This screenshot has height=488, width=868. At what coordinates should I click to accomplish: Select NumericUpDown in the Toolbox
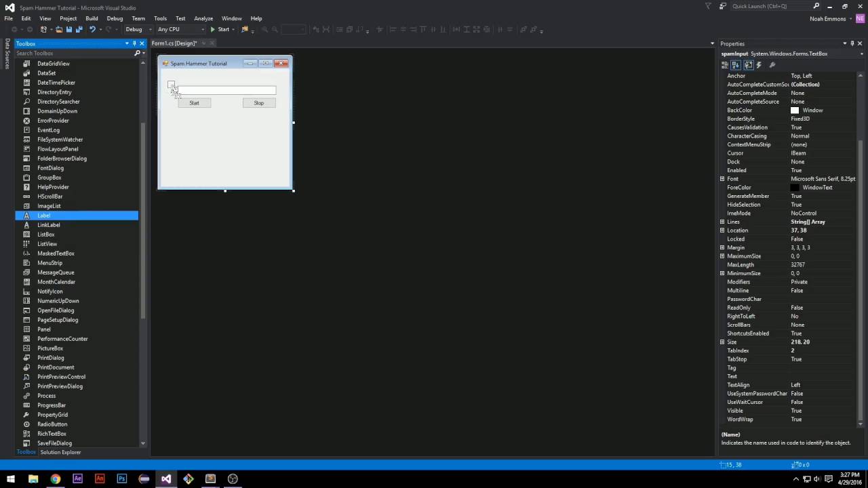coord(77,301)
